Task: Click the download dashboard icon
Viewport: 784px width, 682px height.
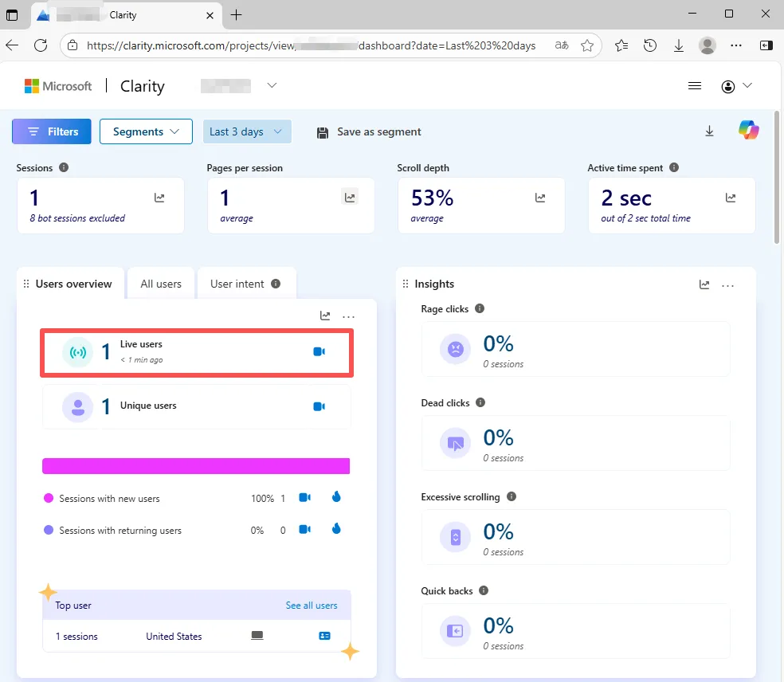Action: pyautogui.click(x=709, y=131)
